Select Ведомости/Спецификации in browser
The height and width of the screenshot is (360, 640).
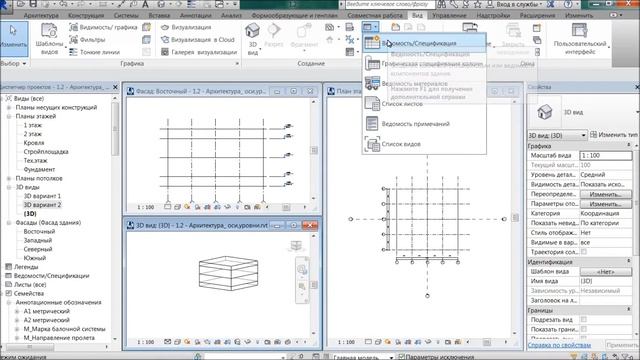coord(51,276)
